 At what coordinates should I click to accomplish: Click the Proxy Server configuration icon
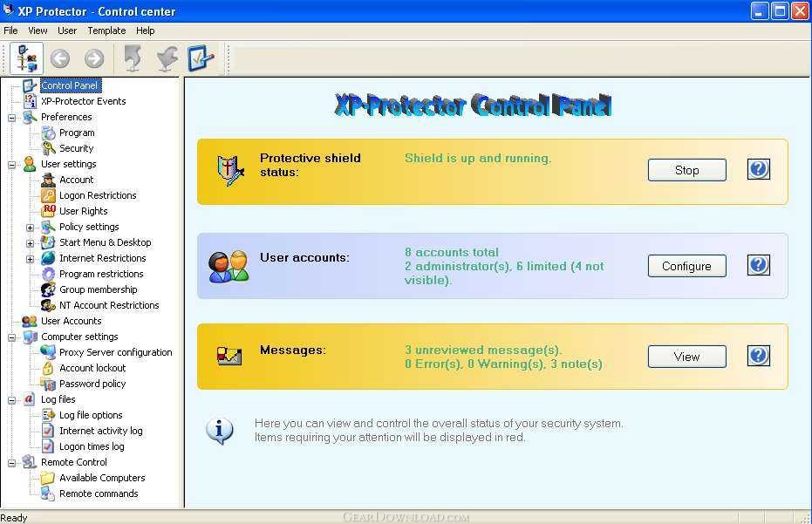48,352
